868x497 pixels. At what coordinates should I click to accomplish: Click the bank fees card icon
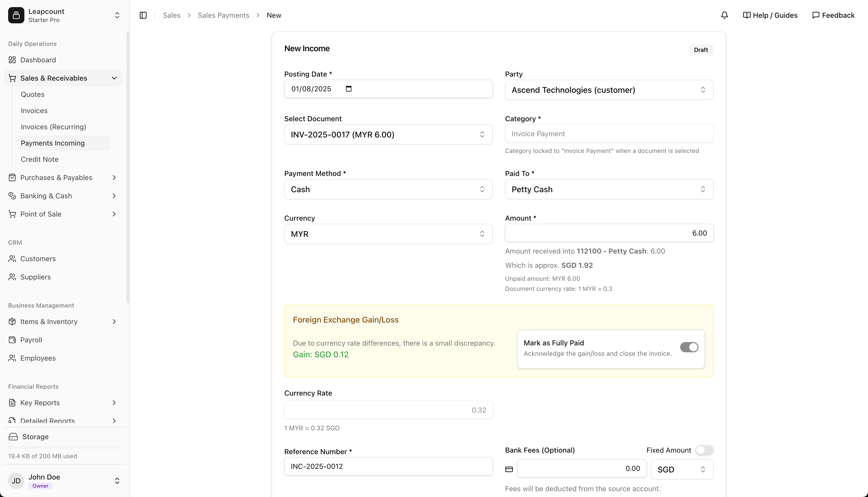[x=509, y=469]
